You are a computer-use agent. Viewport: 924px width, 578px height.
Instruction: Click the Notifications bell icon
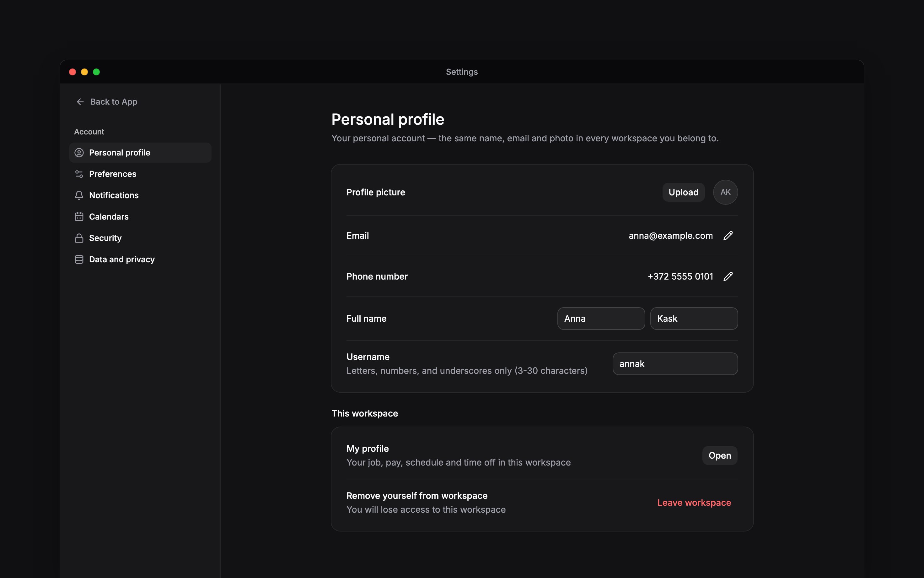coord(79,195)
